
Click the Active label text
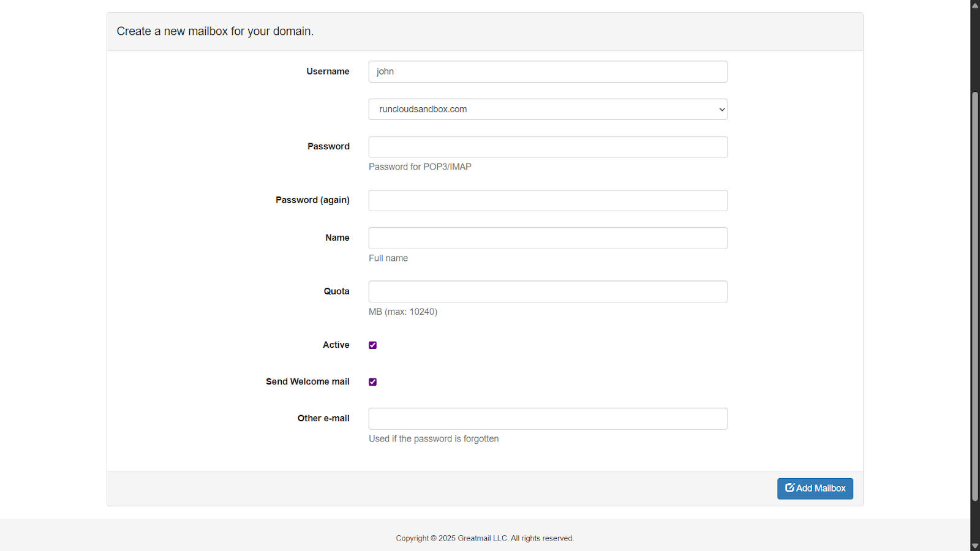336,345
